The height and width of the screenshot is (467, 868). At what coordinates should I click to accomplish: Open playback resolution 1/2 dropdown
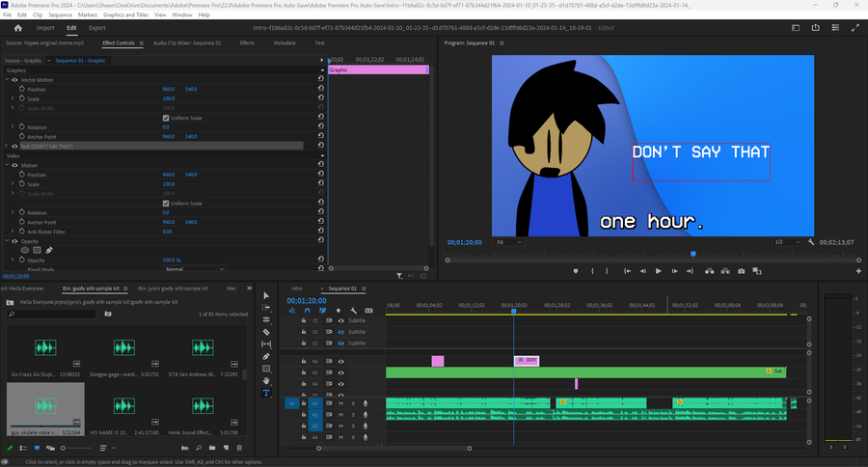pyautogui.click(x=787, y=242)
